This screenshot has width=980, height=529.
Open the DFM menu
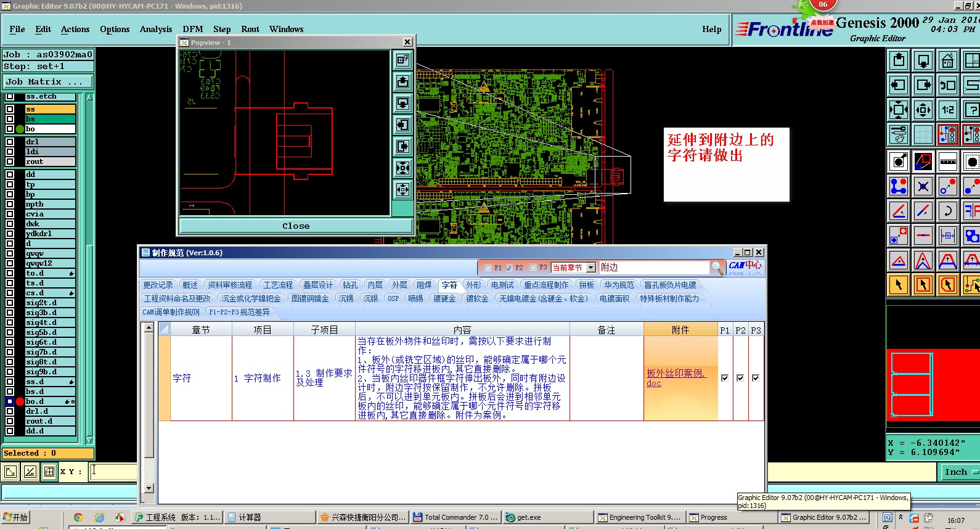tap(193, 29)
